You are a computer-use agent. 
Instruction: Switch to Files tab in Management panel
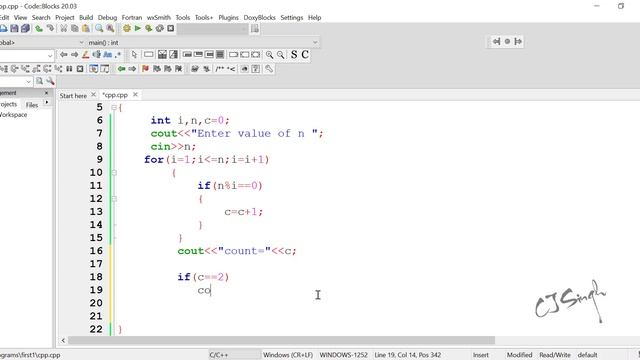point(32,105)
